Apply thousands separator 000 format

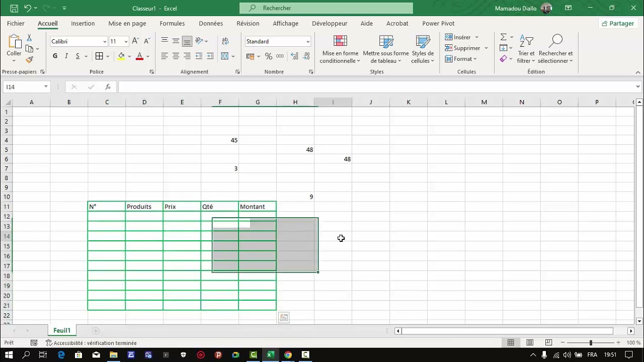click(280, 56)
